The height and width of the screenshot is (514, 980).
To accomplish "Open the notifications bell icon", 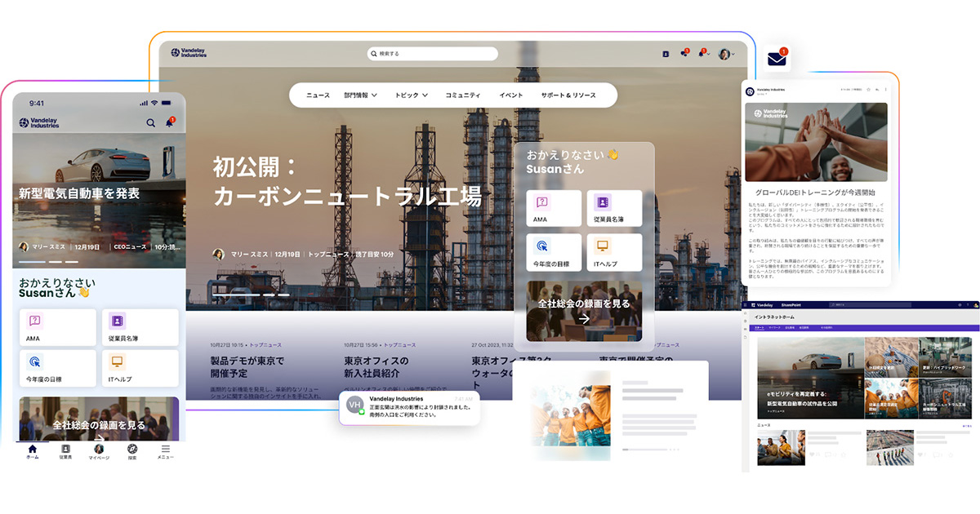I will (169, 122).
